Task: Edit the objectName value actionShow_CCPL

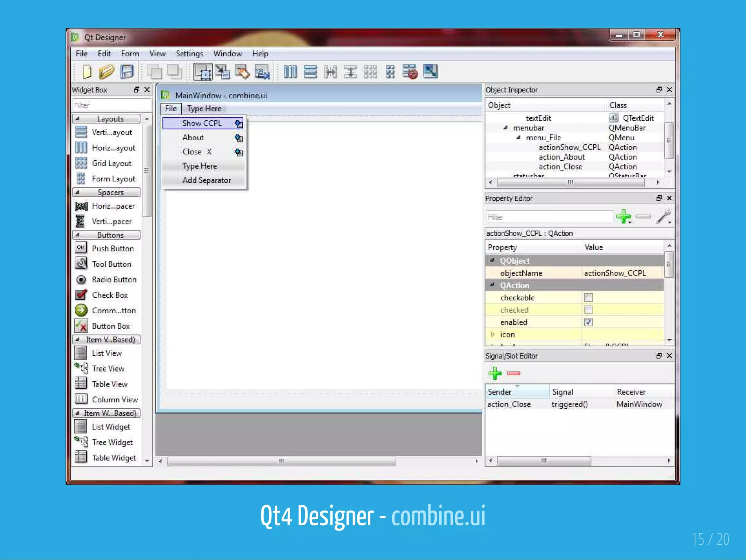Action: pos(622,273)
